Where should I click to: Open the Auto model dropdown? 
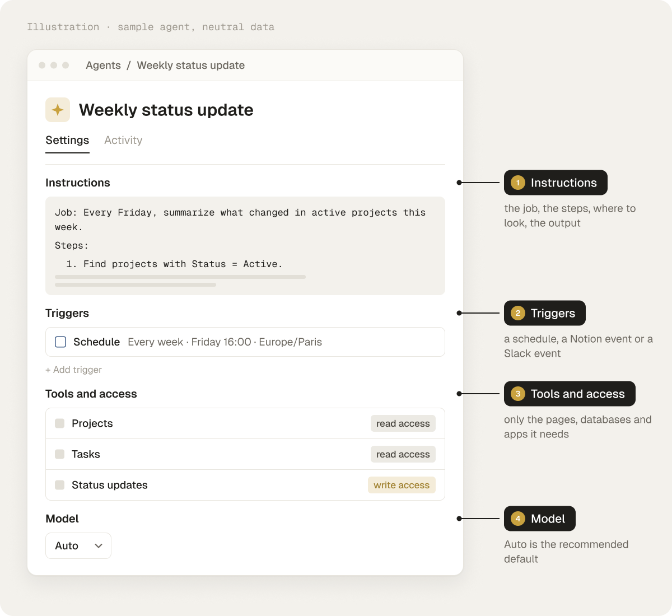pos(78,545)
